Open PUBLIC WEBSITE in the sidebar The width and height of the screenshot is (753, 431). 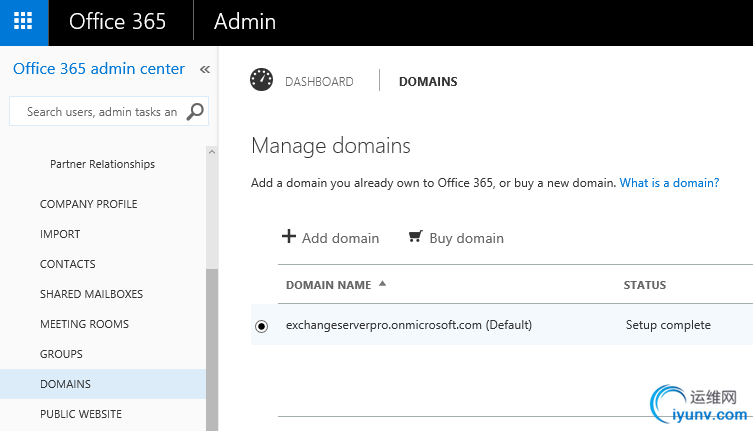(81, 414)
